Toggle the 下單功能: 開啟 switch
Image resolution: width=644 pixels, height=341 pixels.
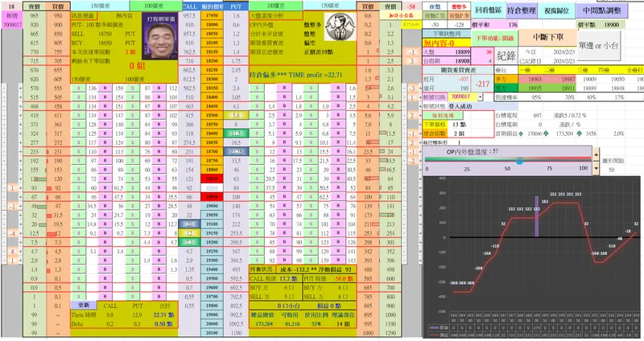[495, 38]
